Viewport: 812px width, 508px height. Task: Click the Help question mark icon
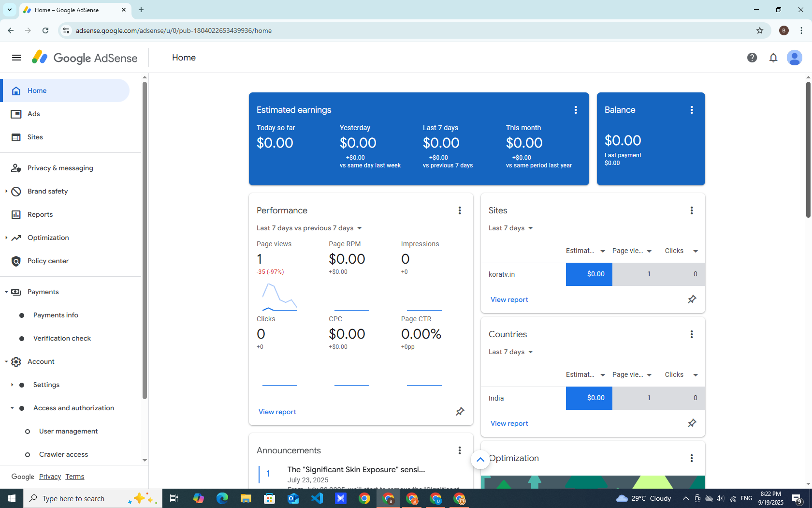click(x=752, y=58)
